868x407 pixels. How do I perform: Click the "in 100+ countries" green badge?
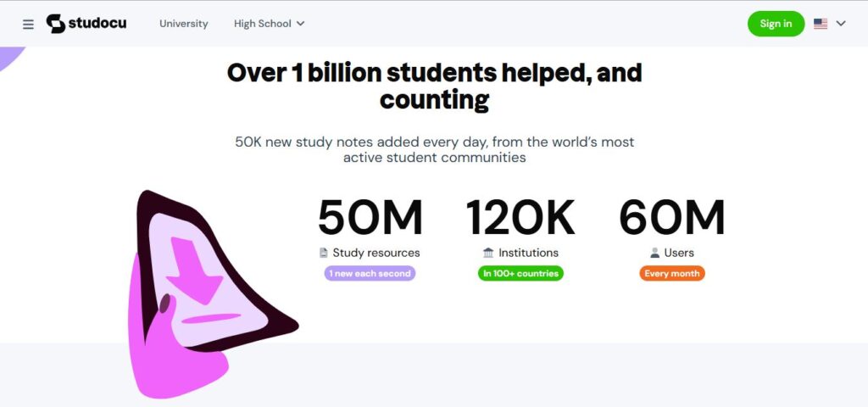pyautogui.click(x=520, y=273)
